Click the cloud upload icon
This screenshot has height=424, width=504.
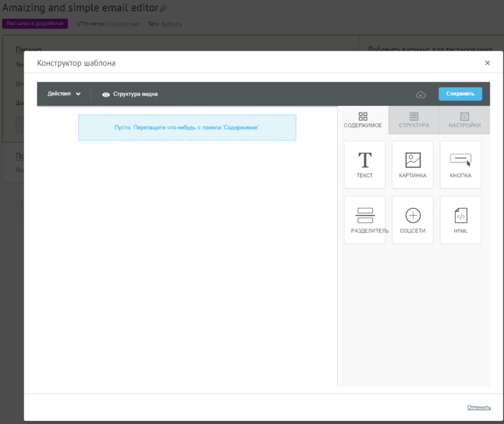point(421,94)
